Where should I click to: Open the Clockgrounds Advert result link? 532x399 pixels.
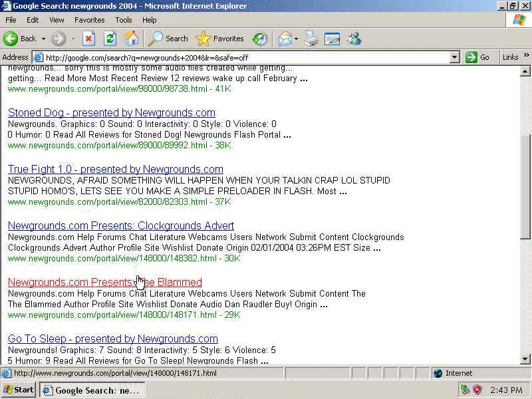click(121, 225)
